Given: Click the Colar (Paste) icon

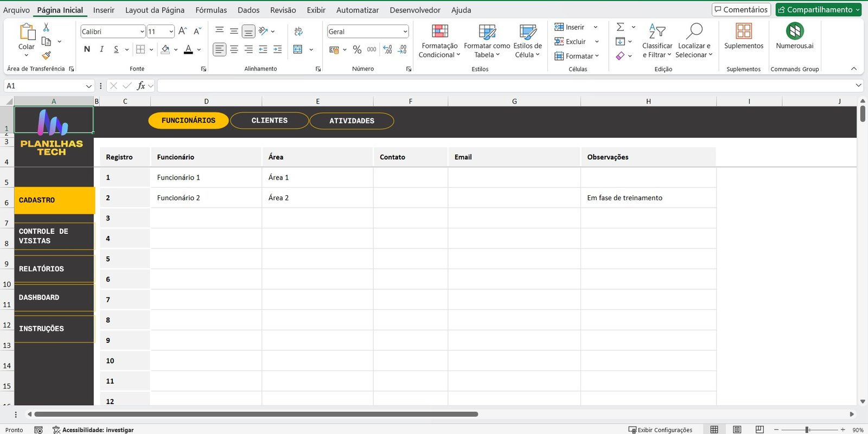Looking at the screenshot, I should tap(27, 32).
